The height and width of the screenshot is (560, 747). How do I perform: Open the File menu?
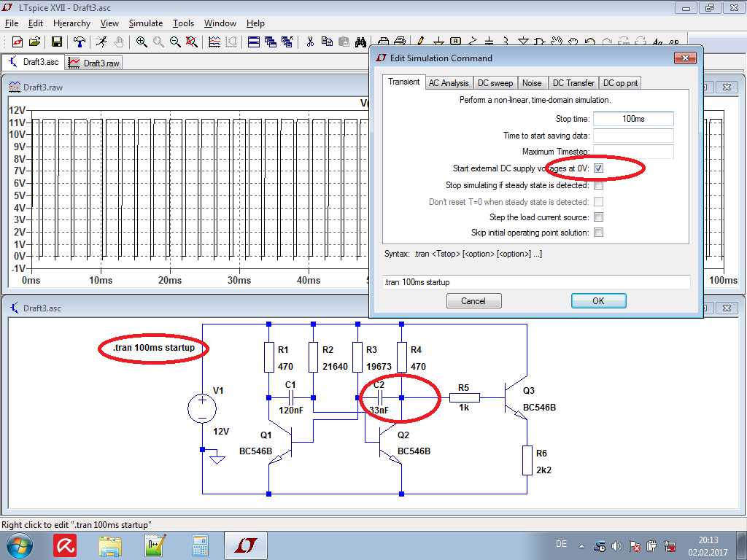[x=12, y=23]
